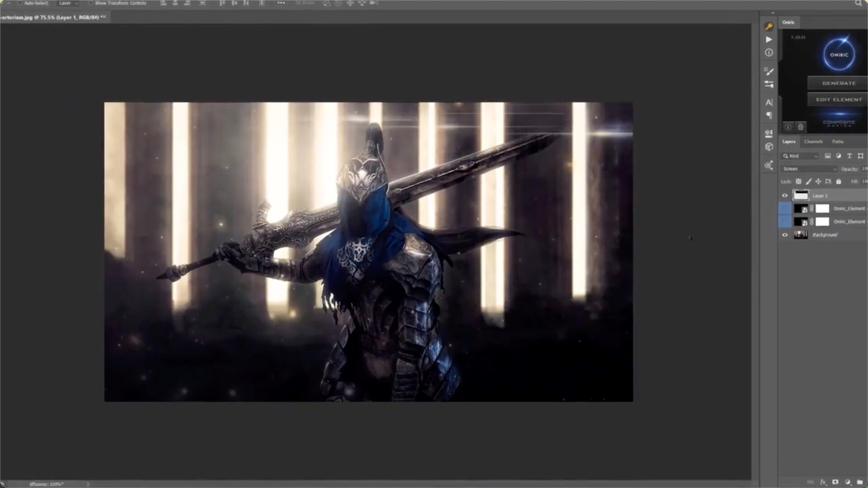Select the Oniric panel tab
The height and width of the screenshot is (488, 868).
click(x=788, y=22)
